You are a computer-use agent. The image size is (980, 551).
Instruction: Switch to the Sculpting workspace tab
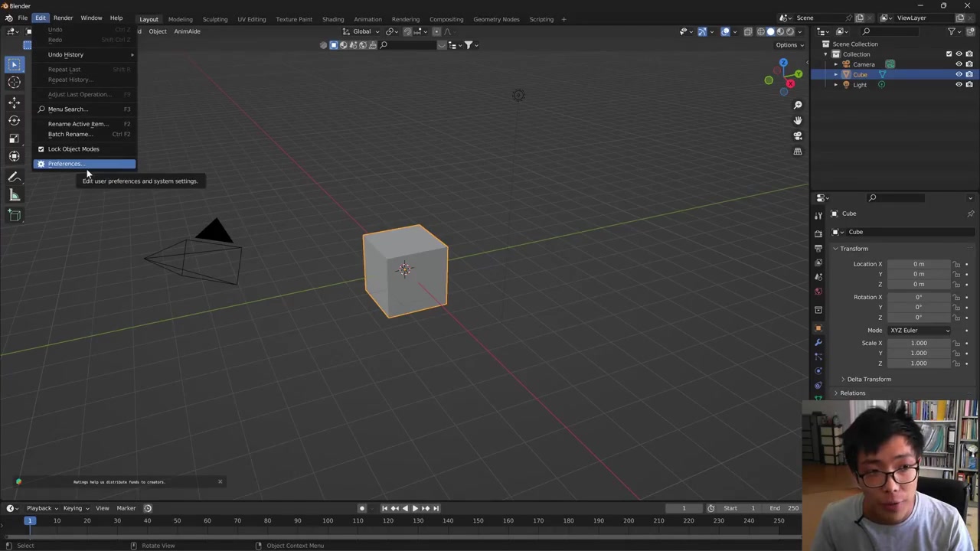click(214, 19)
